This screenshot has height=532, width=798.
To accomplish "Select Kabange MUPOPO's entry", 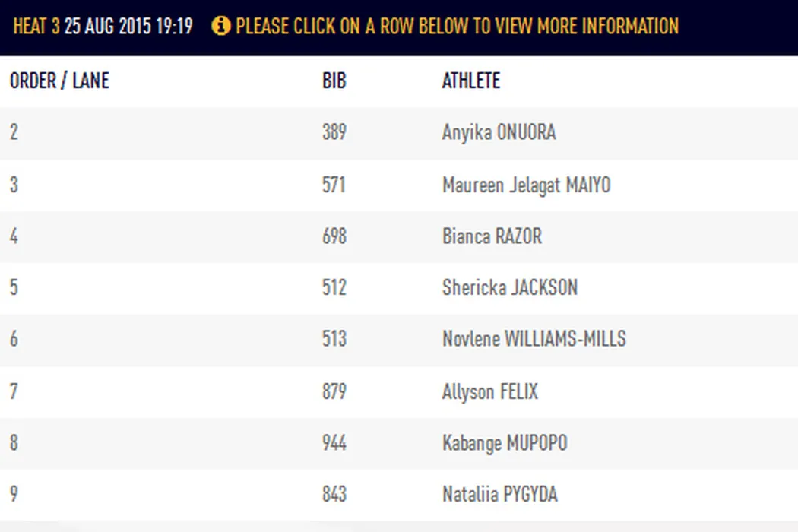I will 505,443.
